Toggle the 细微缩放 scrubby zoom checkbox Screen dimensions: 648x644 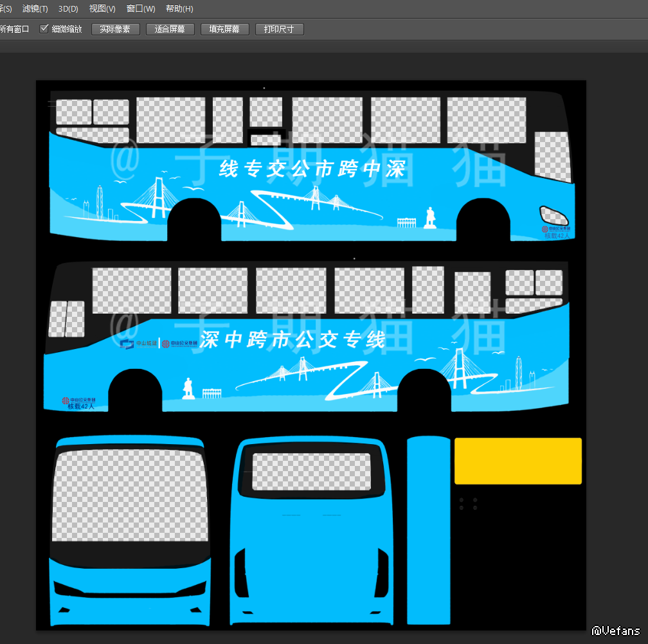click(44, 29)
